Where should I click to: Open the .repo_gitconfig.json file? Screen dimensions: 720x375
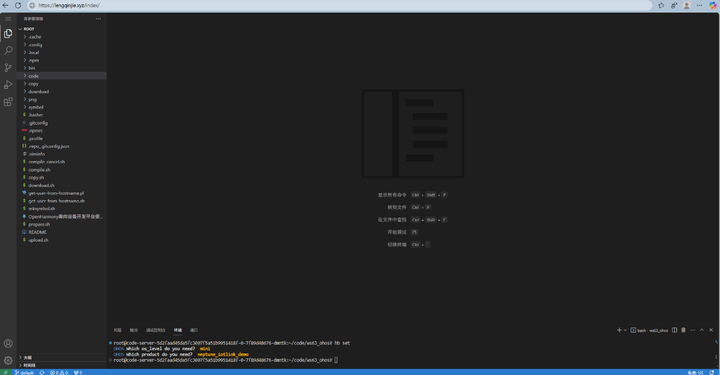tap(62, 146)
